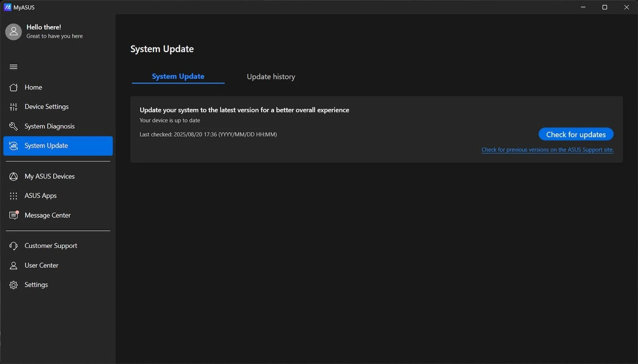Collapse the sidebar with the hamburger menu
The image size is (638, 364).
click(x=14, y=67)
